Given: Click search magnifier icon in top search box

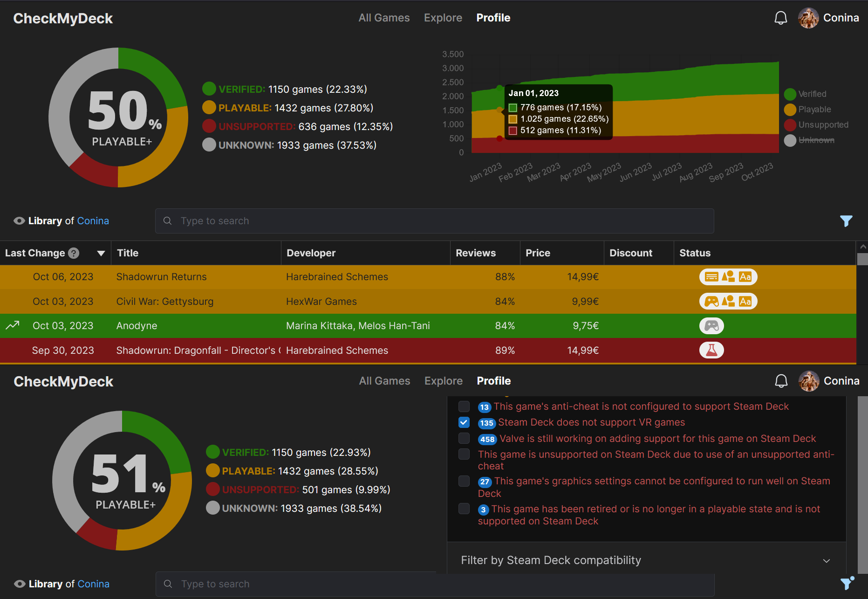Looking at the screenshot, I should coord(168,221).
